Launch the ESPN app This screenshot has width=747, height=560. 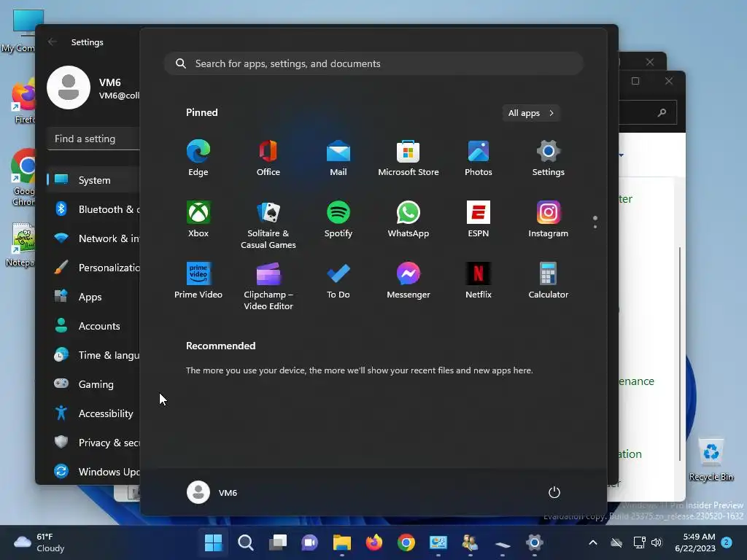479,219
